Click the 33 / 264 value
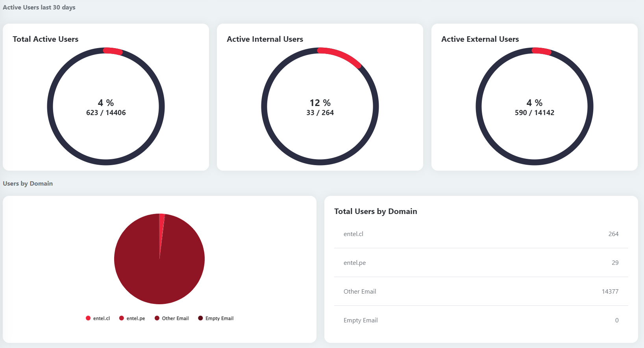 [x=320, y=113]
